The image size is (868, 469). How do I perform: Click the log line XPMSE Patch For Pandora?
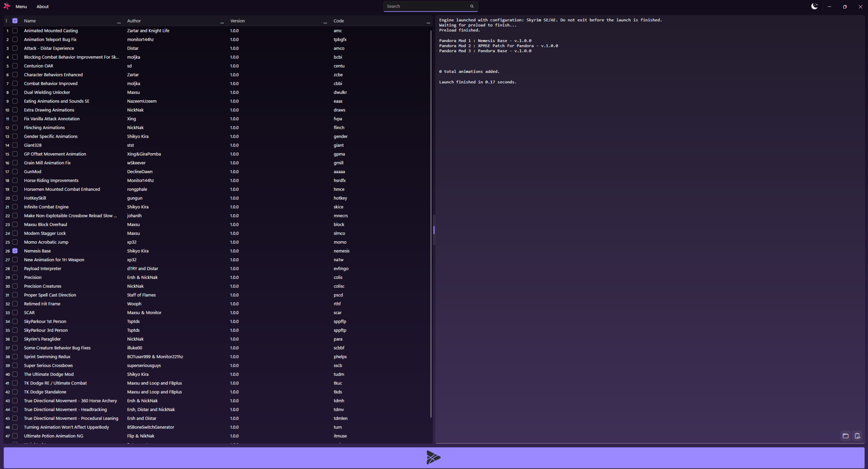coord(498,46)
